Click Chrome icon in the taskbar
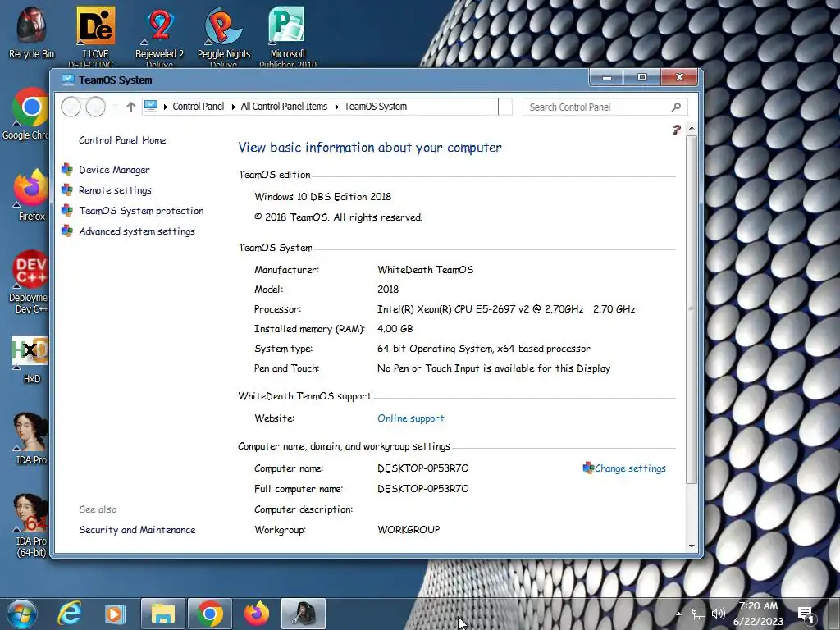Image resolution: width=840 pixels, height=630 pixels. pos(209,614)
